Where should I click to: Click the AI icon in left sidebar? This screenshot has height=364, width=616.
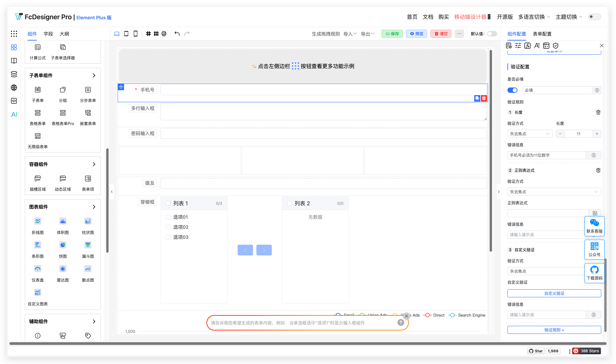tap(14, 114)
